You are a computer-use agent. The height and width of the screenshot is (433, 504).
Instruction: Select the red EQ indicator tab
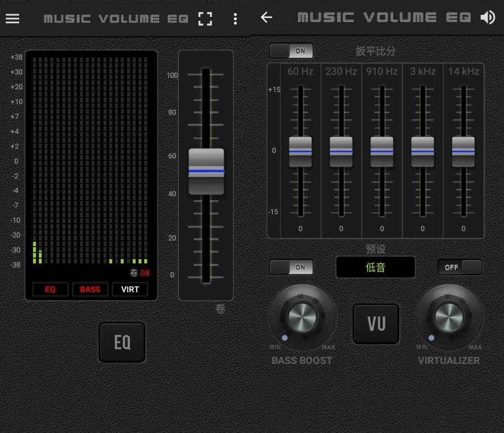pos(50,289)
